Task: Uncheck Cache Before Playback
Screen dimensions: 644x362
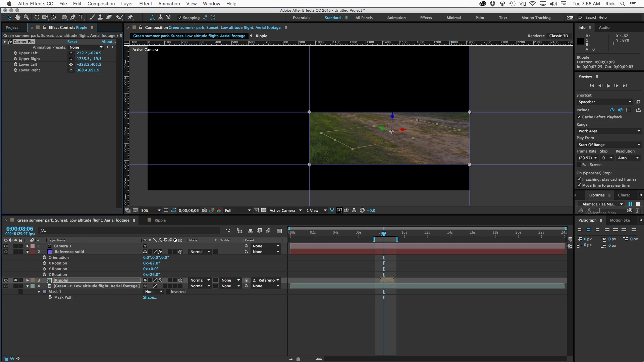Action: 579,117
